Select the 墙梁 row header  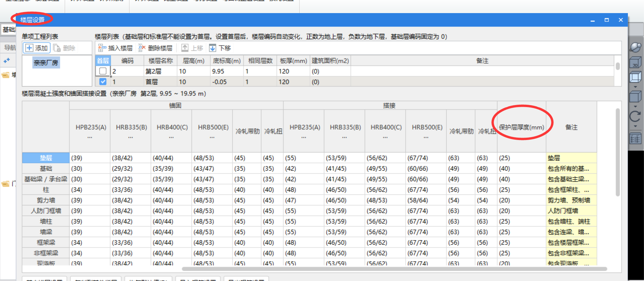46,232
